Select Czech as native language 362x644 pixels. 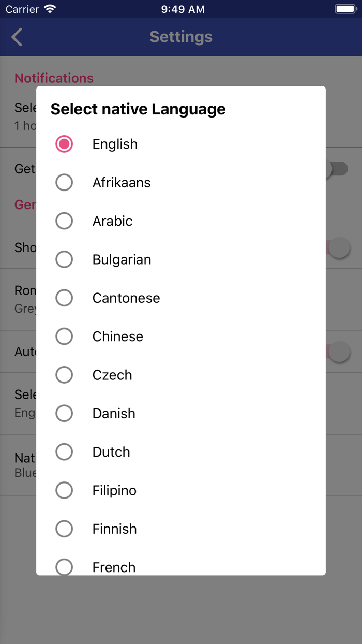click(x=64, y=374)
